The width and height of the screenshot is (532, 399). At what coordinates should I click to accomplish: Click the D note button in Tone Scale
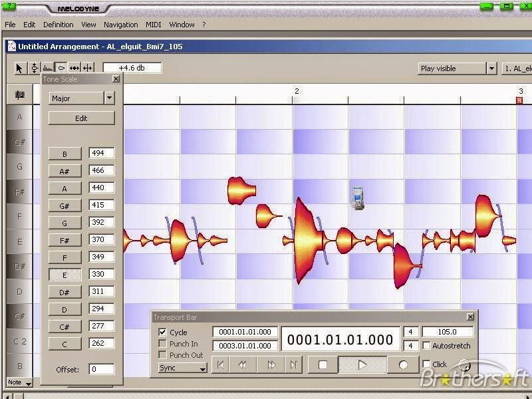65,309
